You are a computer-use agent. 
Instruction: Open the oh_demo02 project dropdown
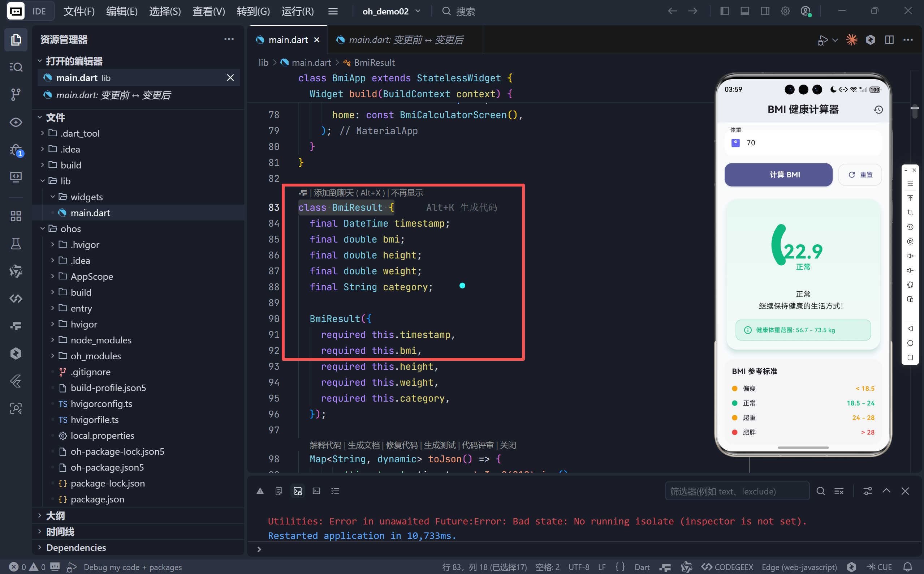coord(392,12)
